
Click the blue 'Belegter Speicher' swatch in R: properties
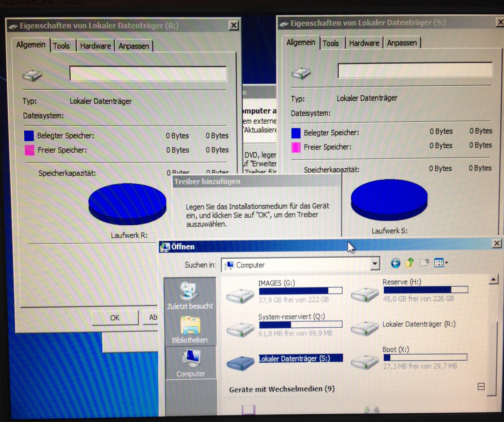29,136
